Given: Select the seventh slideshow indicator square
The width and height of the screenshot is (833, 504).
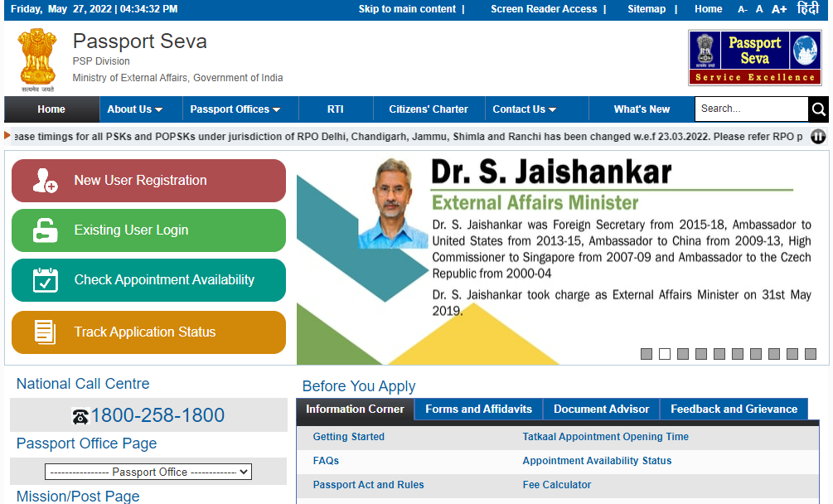Looking at the screenshot, I should [756, 354].
